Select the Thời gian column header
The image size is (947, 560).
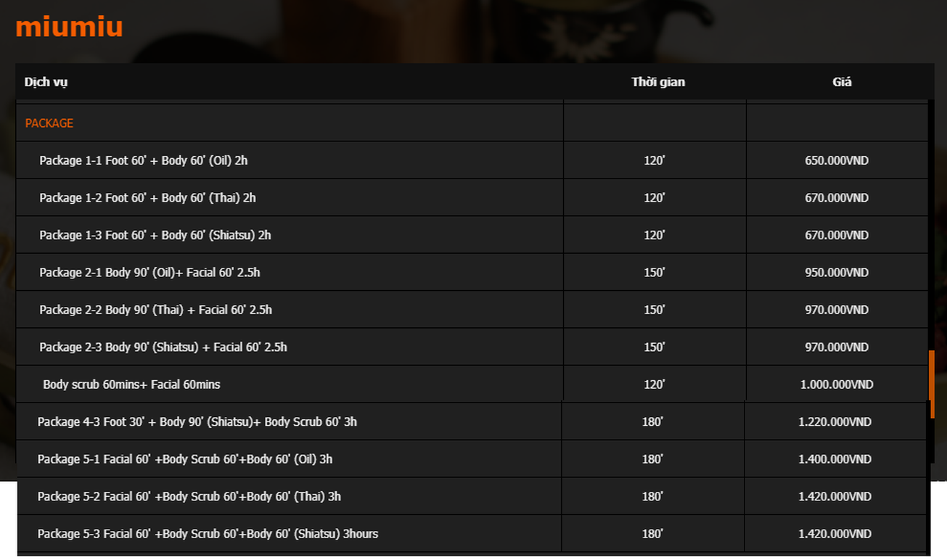pyautogui.click(x=658, y=82)
